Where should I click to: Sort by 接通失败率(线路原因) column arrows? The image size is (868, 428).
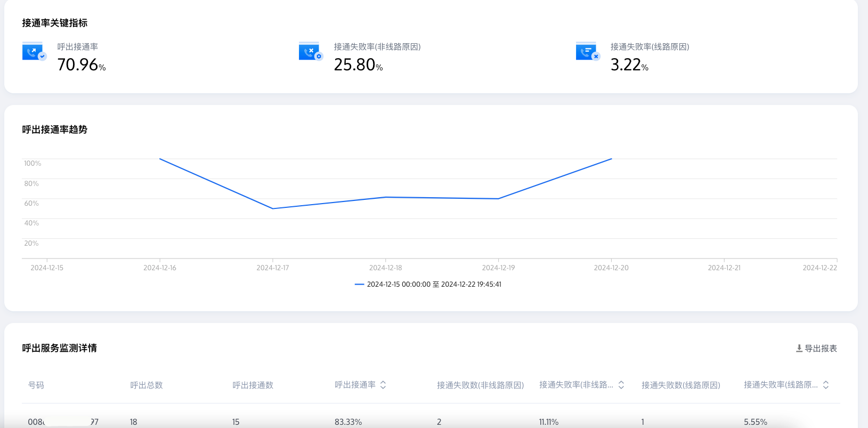[x=826, y=385]
